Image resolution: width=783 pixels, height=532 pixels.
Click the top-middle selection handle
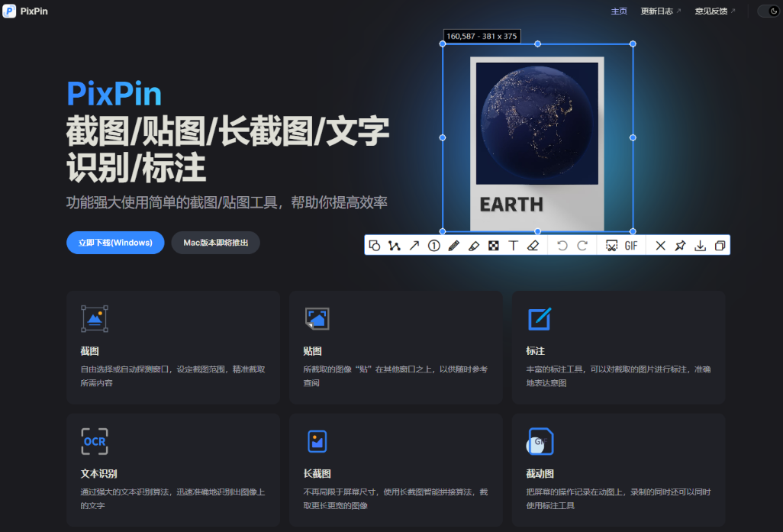point(538,44)
